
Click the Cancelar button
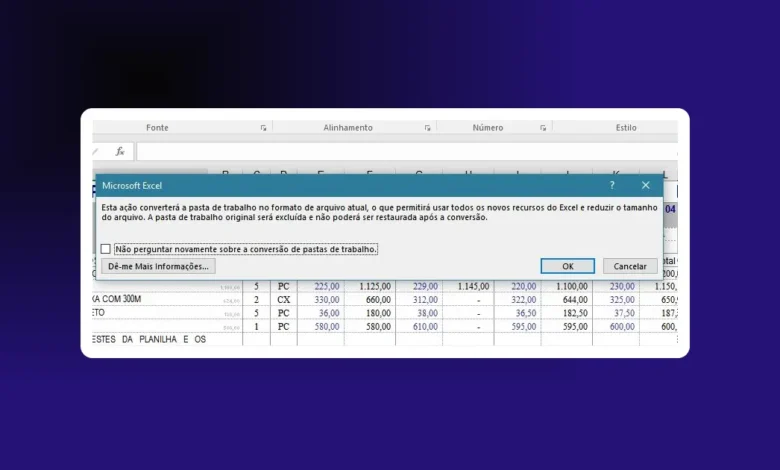pyautogui.click(x=630, y=266)
